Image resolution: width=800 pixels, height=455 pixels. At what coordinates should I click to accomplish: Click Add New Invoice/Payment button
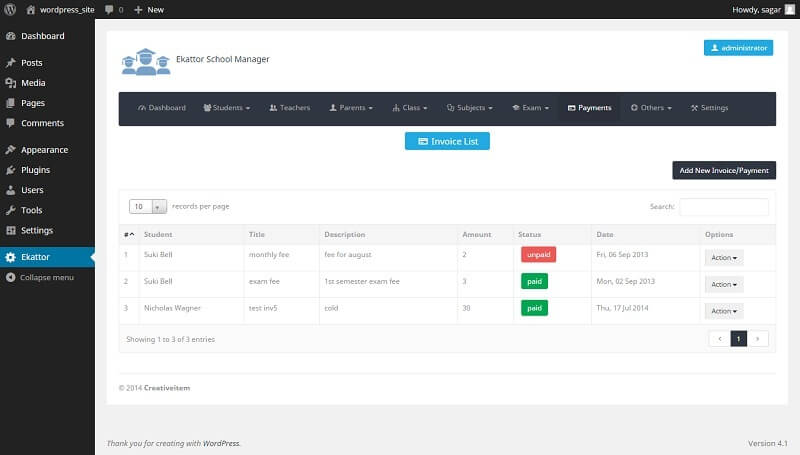[x=724, y=170]
